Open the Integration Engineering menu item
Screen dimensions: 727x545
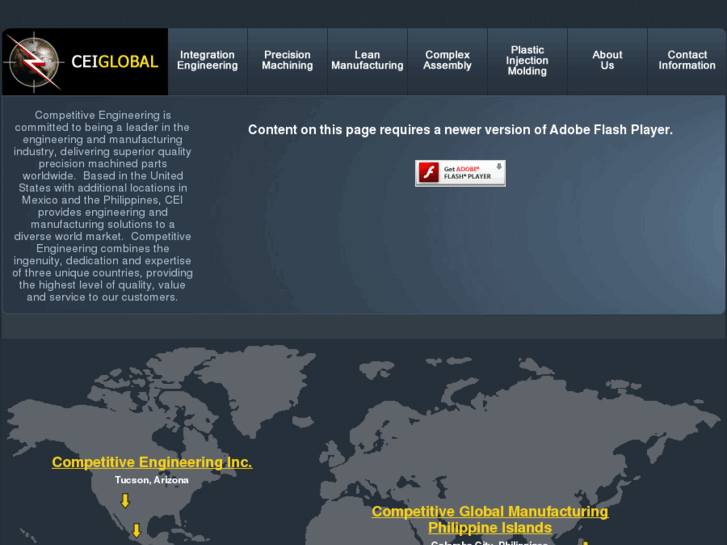click(207, 60)
